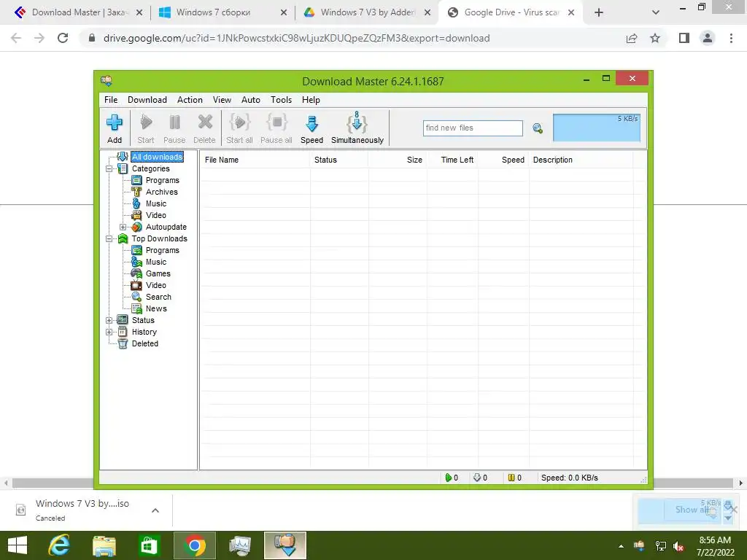This screenshot has height=560, width=747.
Task: Open the Download menu
Action: [x=147, y=99]
